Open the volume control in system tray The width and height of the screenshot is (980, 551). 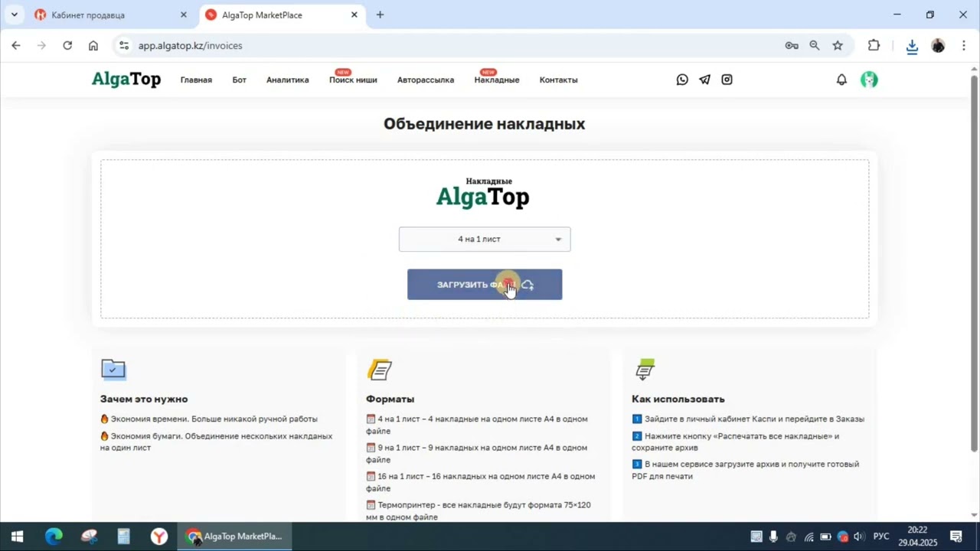(859, 536)
